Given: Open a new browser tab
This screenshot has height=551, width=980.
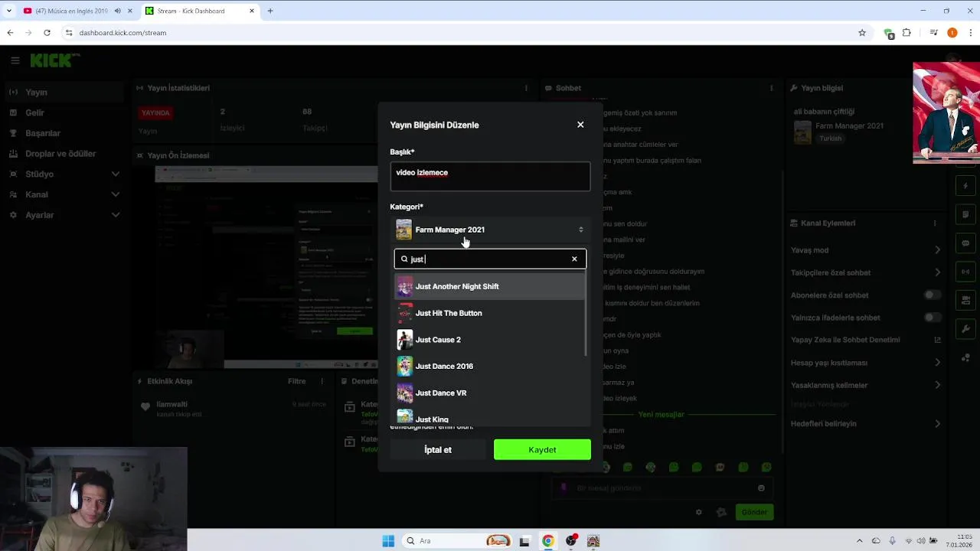Looking at the screenshot, I should tap(270, 11).
